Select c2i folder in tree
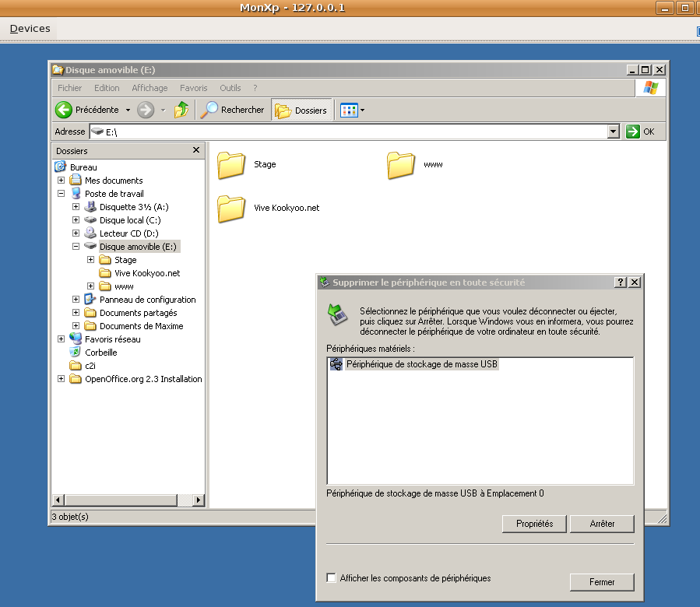This screenshot has height=607, width=700. 90,366
